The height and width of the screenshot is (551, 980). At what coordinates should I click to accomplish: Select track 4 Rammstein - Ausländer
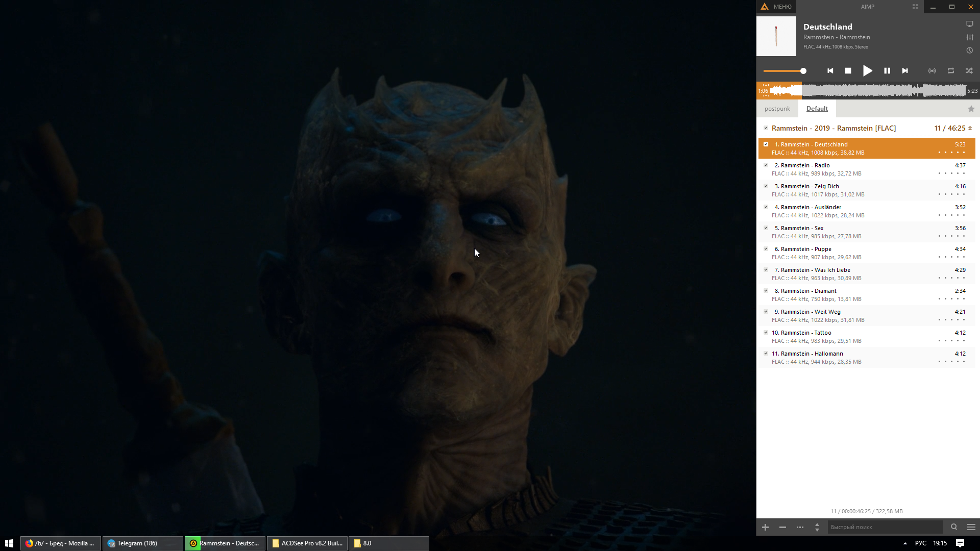coord(867,211)
